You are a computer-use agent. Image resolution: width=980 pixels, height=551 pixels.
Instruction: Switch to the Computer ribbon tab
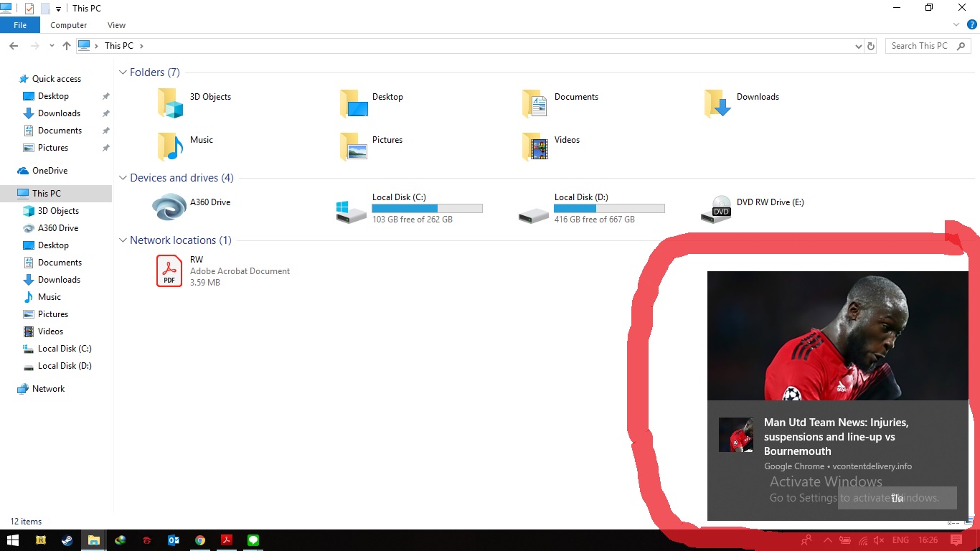pos(69,25)
